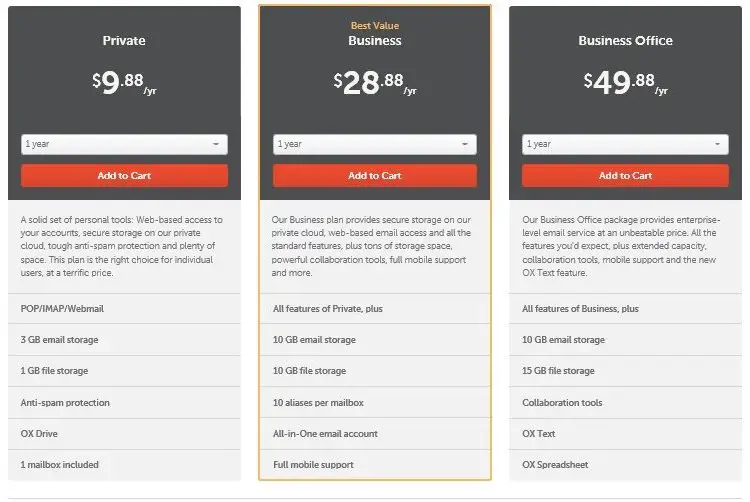Image resolution: width=750 pixels, height=502 pixels.
Task: Click the Business Office dropdown arrow icon
Action: (717, 144)
